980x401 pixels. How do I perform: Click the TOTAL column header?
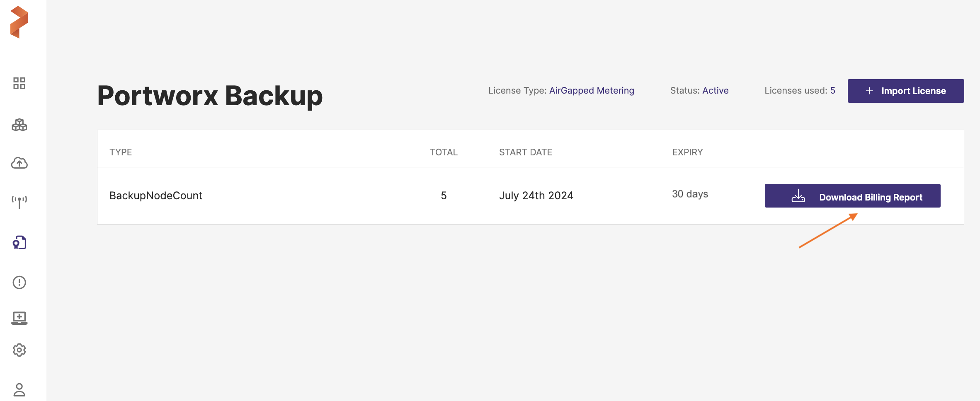[x=444, y=152]
